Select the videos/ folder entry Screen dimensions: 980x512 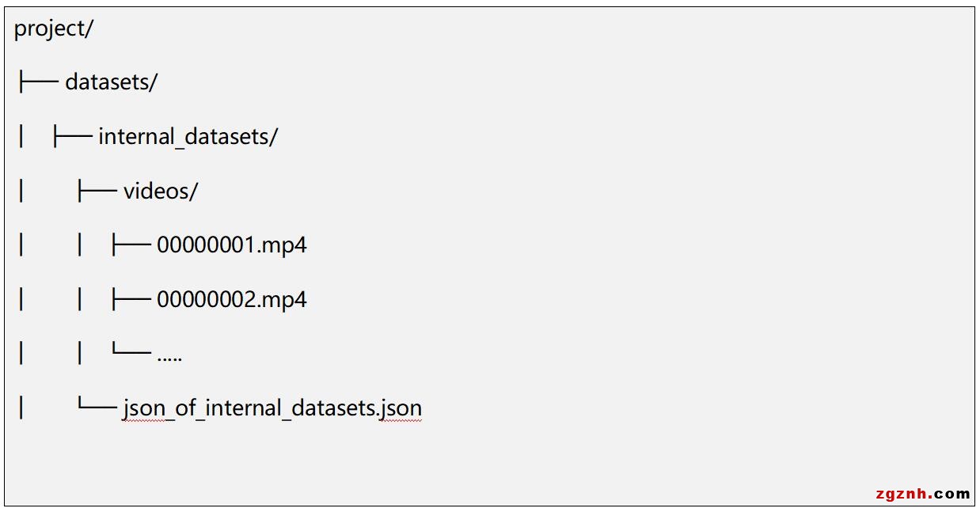click(160, 192)
